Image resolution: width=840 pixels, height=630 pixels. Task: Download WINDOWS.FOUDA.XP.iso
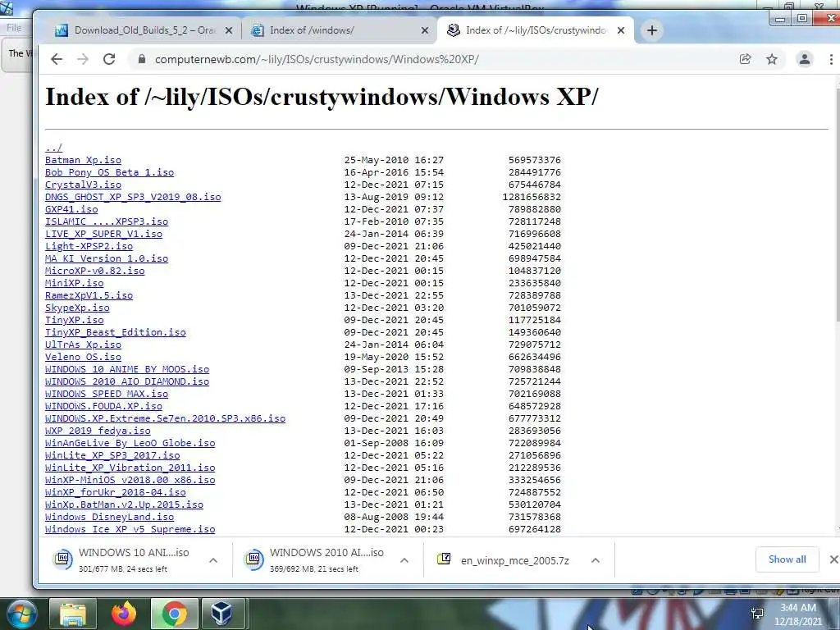tap(103, 407)
